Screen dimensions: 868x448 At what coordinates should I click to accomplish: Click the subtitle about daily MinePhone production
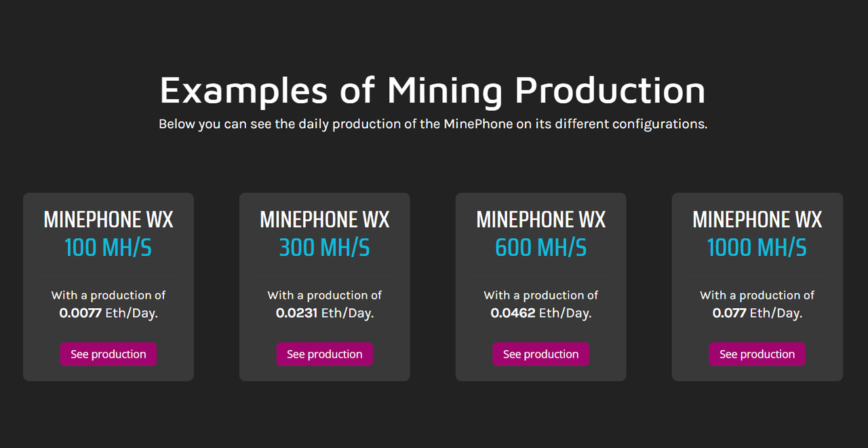click(433, 125)
